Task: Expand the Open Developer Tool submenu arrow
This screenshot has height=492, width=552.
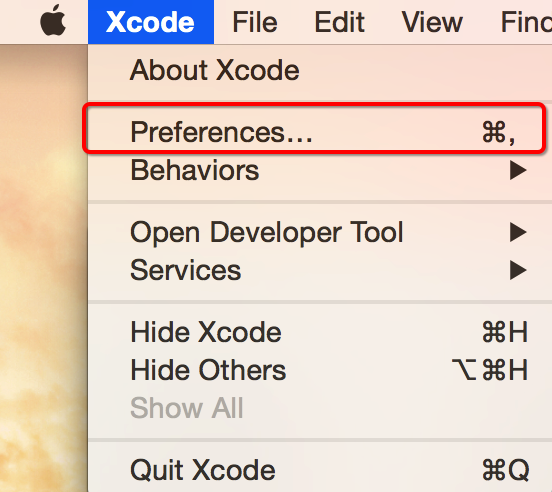Action: click(x=518, y=232)
